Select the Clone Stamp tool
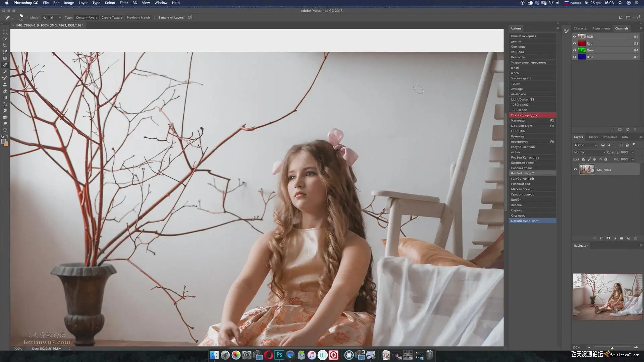The width and height of the screenshot is (644, 362). click(5, 84)
